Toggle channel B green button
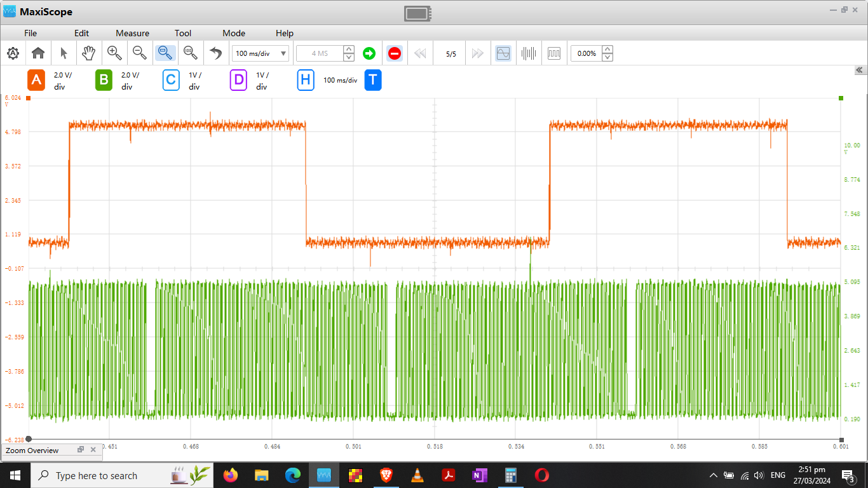The image size is (868, 488). click(x=104, y=80)
